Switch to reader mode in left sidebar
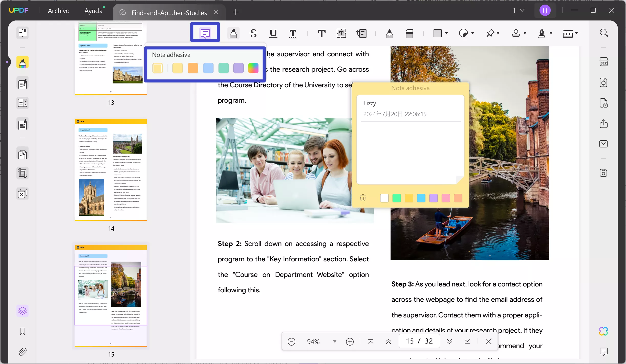Viewport: 626px width, 364px height. click(x=23, y=33)
